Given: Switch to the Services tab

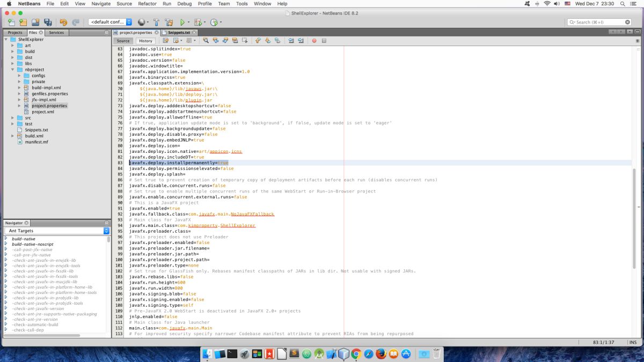Looking at the screenshot, I should [x=56, y=33].
